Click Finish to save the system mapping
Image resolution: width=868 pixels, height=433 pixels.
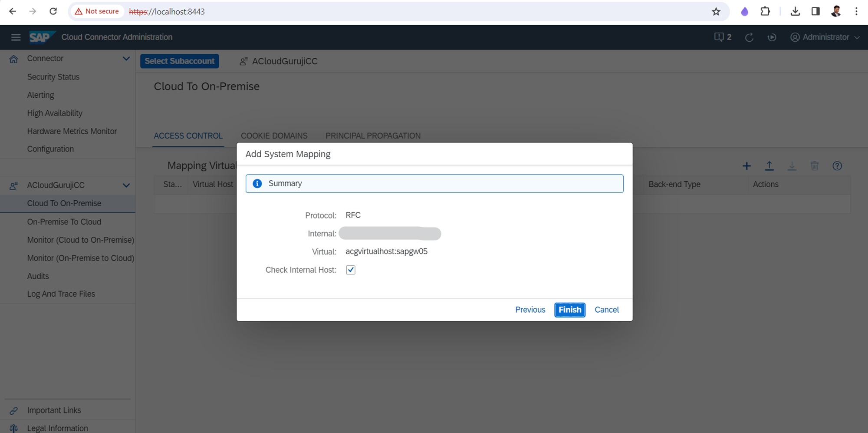click(x=569, y=310)
